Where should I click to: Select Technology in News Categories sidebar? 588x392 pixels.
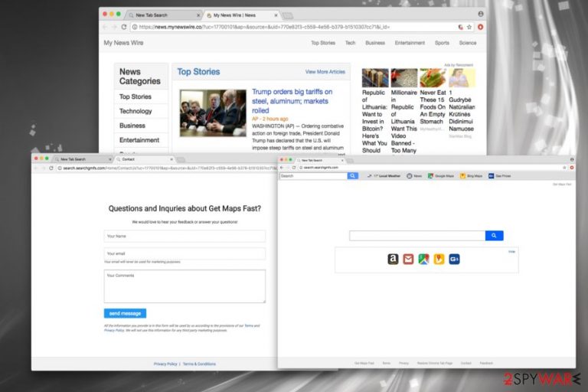(142, 111)
